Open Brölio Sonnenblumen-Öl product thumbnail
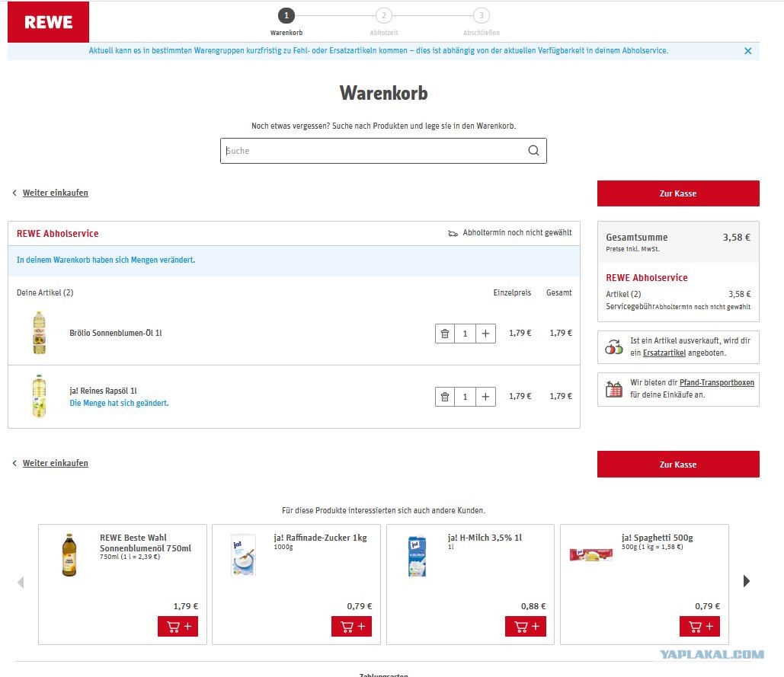This screenshot has width=784, height=677. (39, 333)
